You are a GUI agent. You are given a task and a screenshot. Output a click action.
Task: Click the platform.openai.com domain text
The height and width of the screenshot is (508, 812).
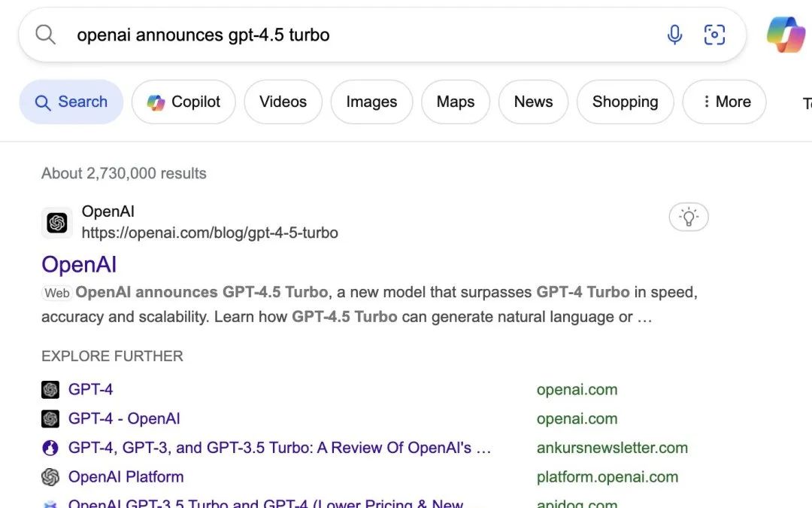tap(607, 476)
